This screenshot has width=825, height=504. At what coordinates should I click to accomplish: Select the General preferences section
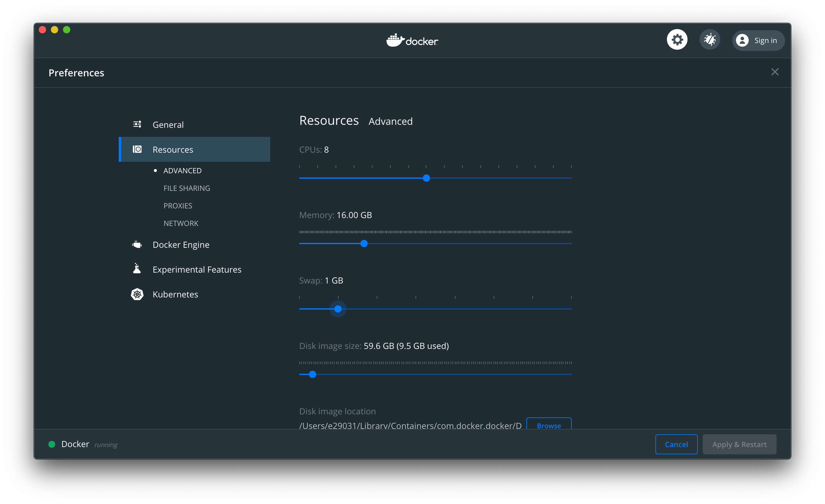tap(168, 124)
